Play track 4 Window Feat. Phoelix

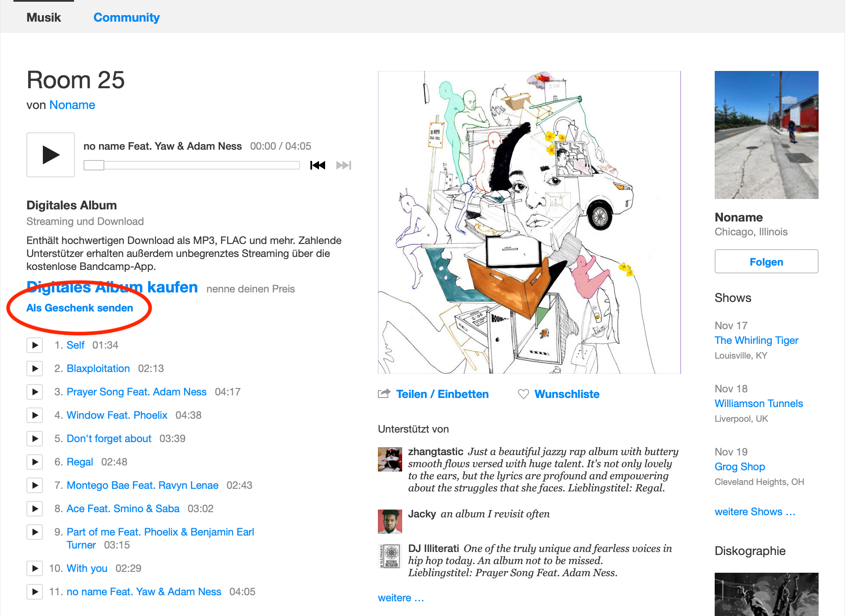pyautogui.click(x=35, y=415)
